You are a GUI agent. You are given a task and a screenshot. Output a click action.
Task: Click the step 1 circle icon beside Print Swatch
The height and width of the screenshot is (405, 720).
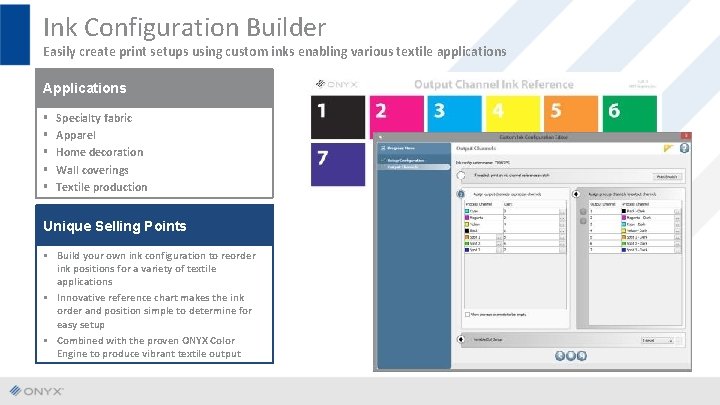point(461,175)
